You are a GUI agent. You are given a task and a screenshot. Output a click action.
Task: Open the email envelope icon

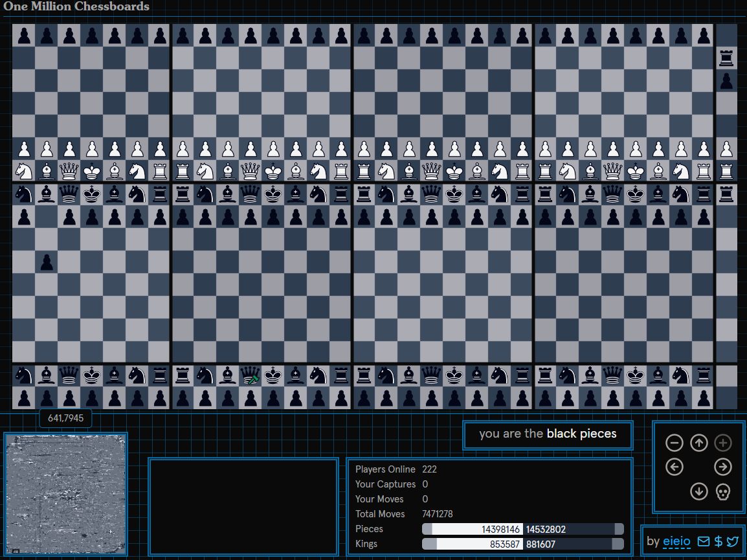[704, 541]
